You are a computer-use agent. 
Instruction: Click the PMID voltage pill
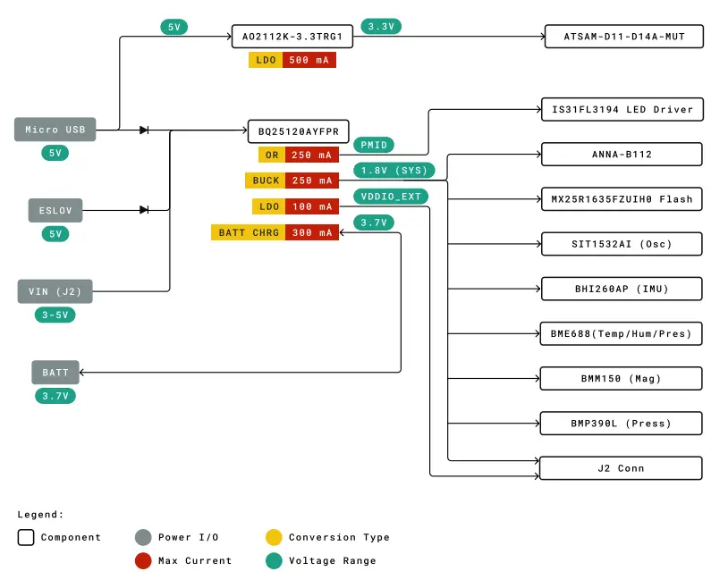pos(374,145)
